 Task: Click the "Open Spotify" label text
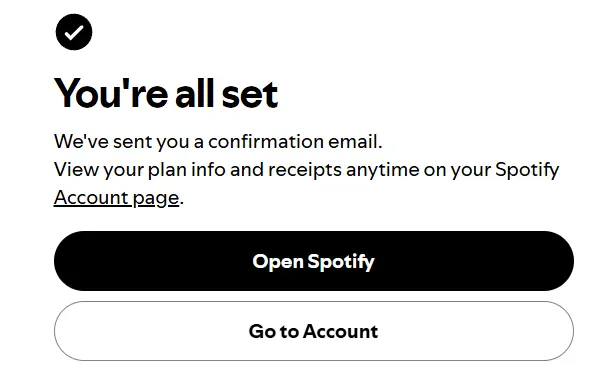313,262
